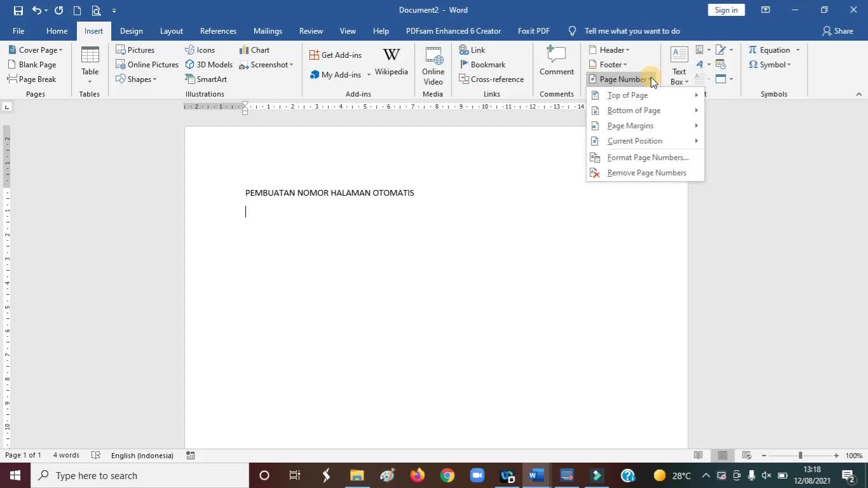Insert an Equation
The image size is (868, 488).
click(769, 50)
